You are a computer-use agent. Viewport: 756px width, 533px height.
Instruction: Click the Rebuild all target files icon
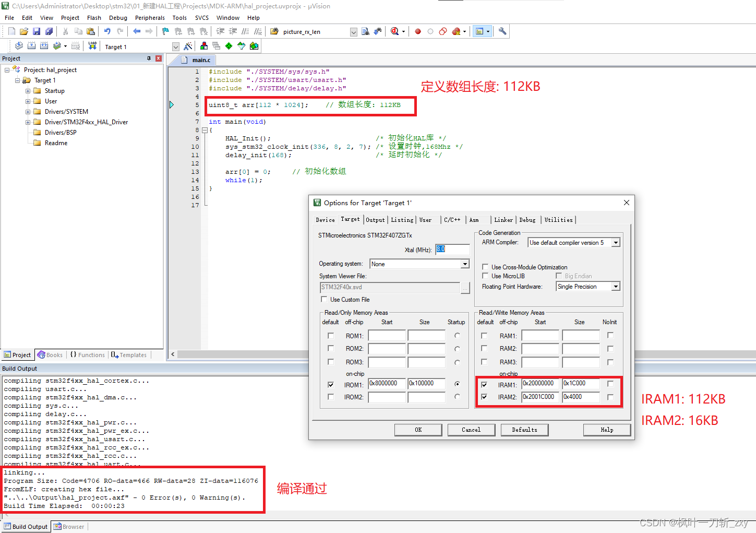point(44,45)
